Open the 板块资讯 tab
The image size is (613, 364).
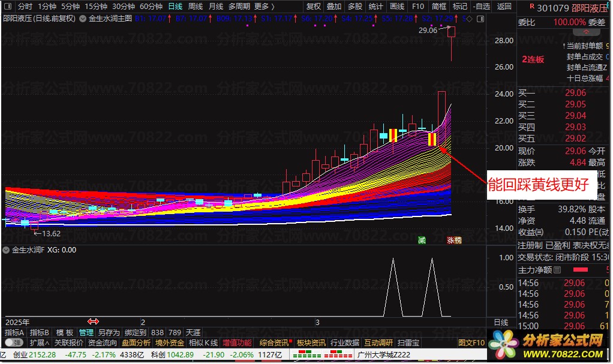[311, 342]
